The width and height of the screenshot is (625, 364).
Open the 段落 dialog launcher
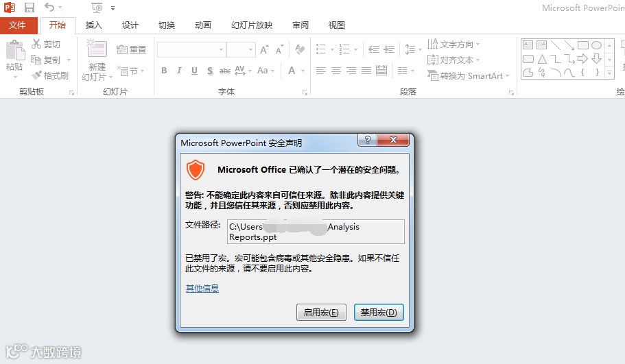pyautogui.click(x=511, y=93)
